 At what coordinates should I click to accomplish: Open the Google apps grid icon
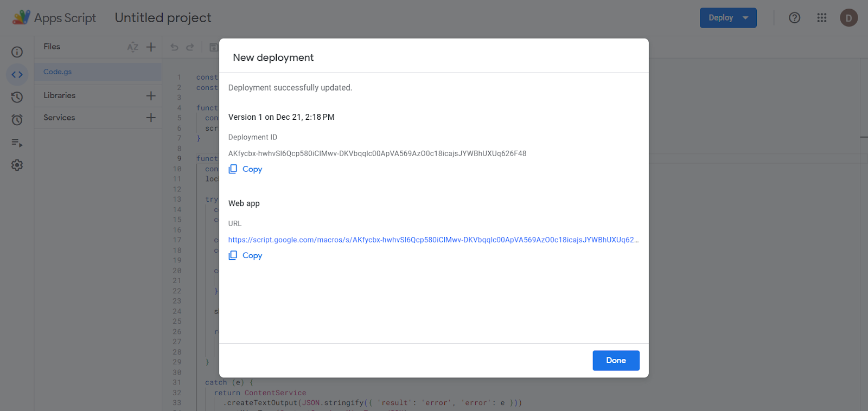[822, 18]
